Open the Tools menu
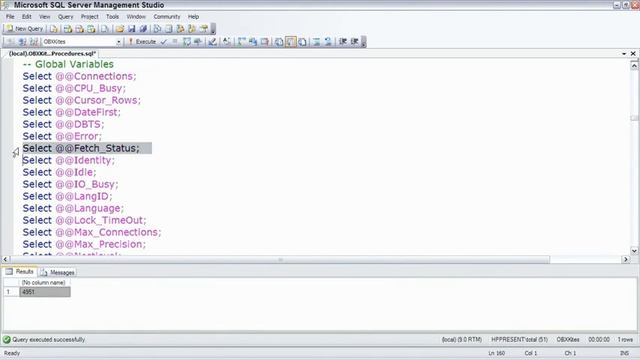Image resolution: width=640 pixels, height=360 pixels. tap(112, 17)
